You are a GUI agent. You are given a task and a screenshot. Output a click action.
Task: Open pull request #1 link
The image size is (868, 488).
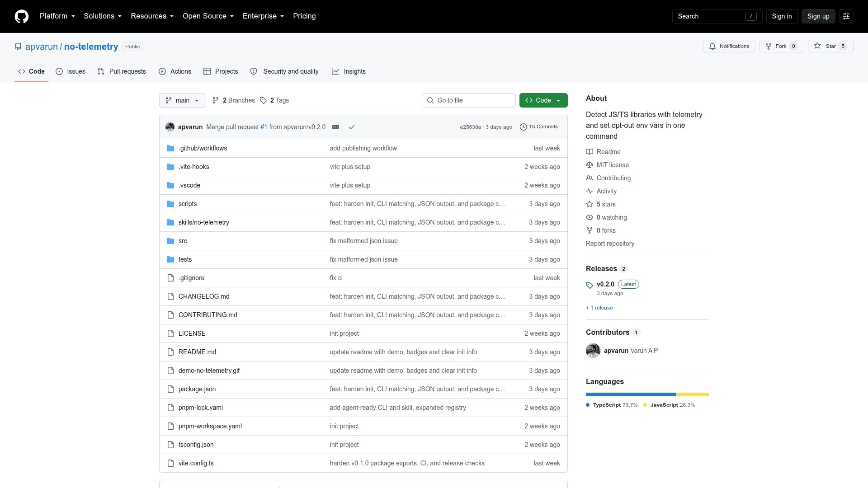(264, 127)
